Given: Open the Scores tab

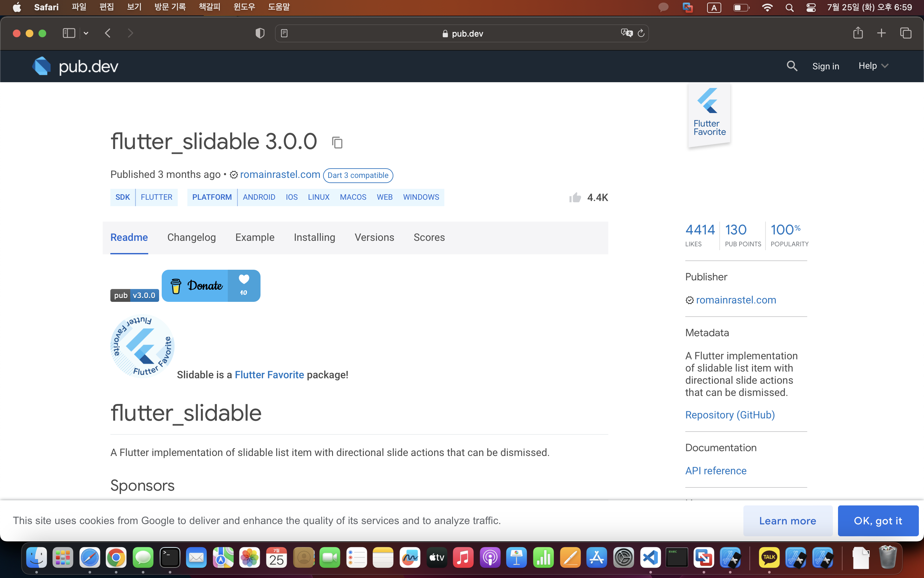Looking at the screenshot, I should click(x=429, y=237).
